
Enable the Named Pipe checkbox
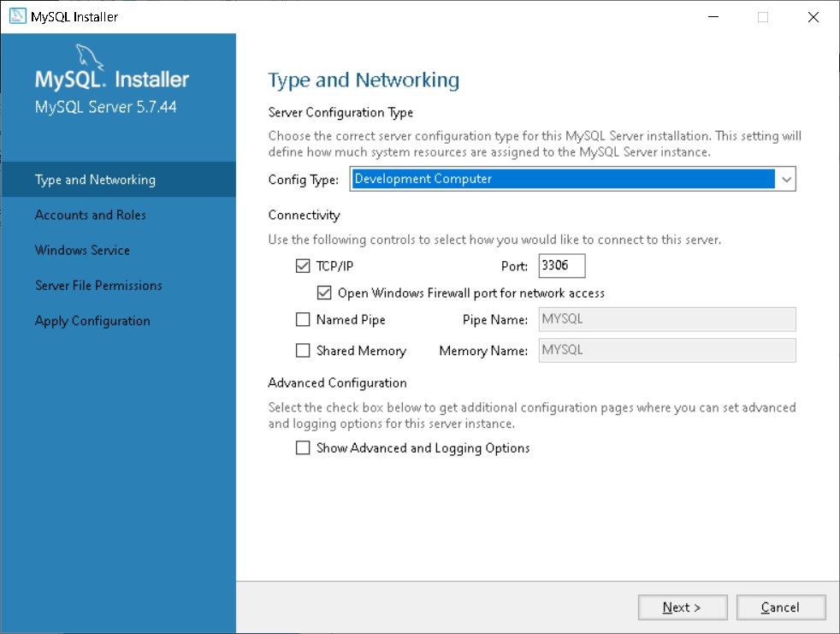tap(303, 319)
